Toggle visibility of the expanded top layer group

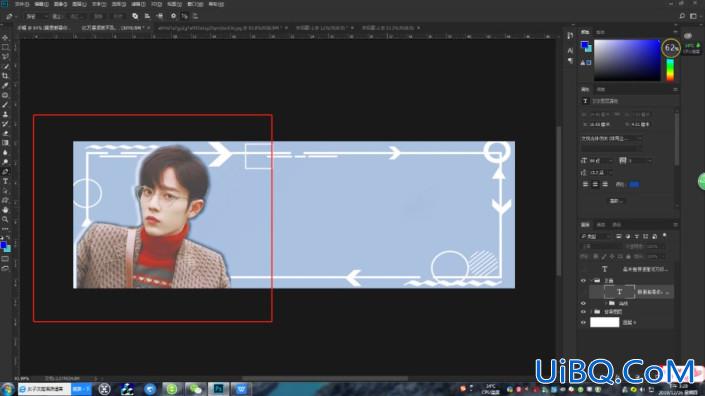(583, 280)
